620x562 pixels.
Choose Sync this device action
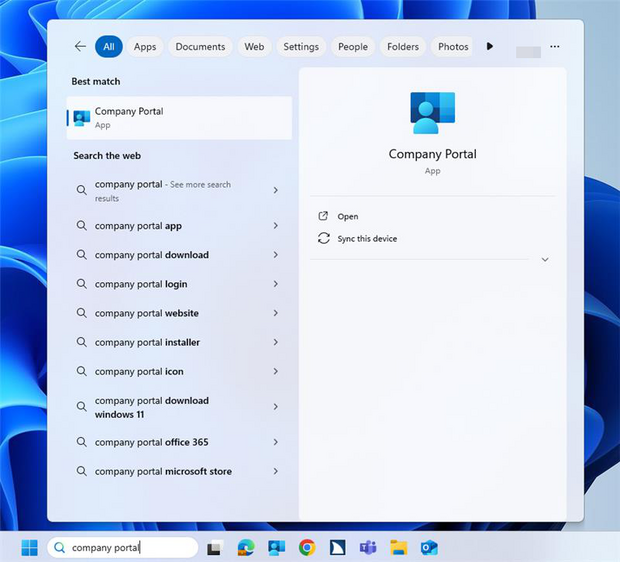coord(367,238)
